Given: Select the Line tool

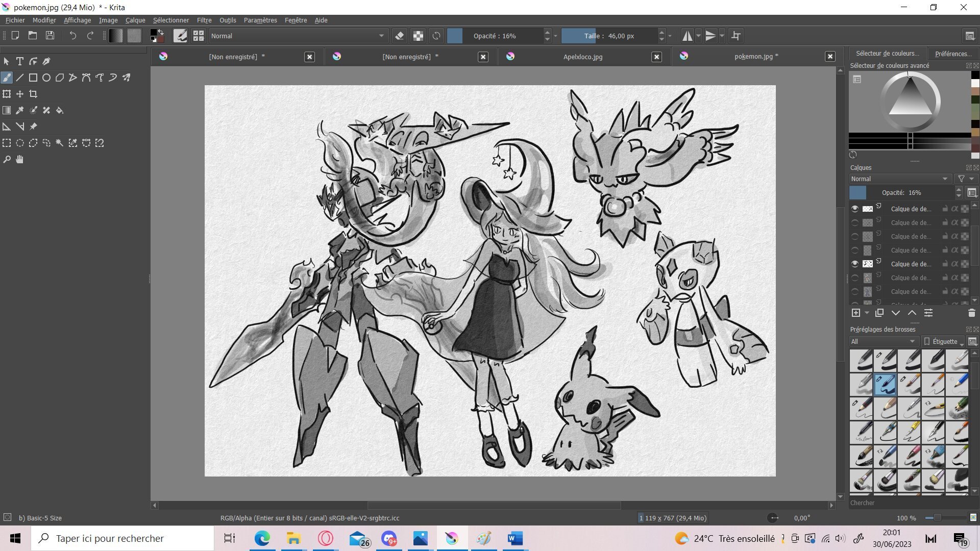Looking at the screenshot, I should pyautogui.click(x=20, y=78).
